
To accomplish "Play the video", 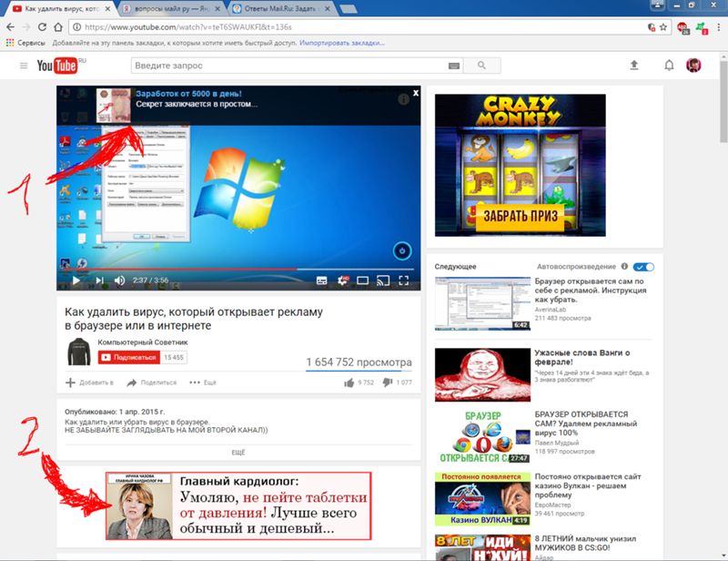I will [x=76, y=280].
